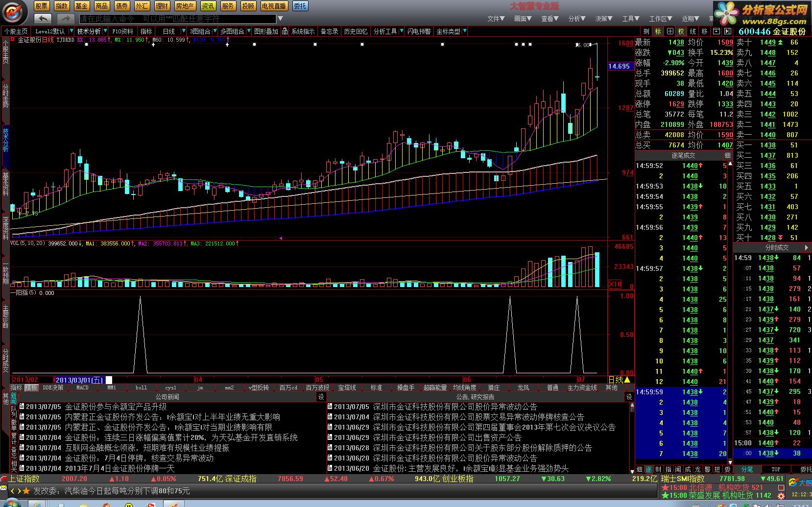Screen dimensions: 812x507
Task: Select the 移 move chart icon
Action: pyautogui.click(x=705, y=31)
